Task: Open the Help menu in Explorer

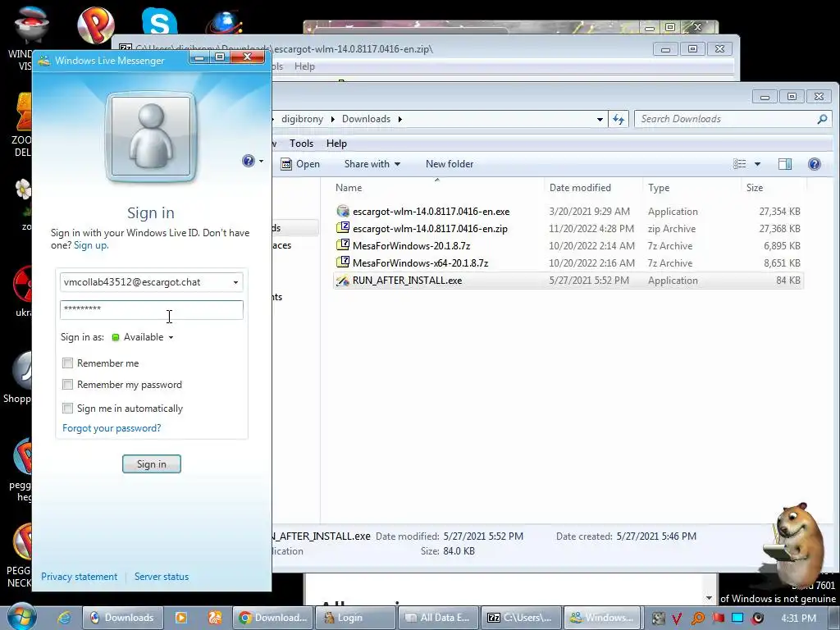Action: tap(336, 144)
